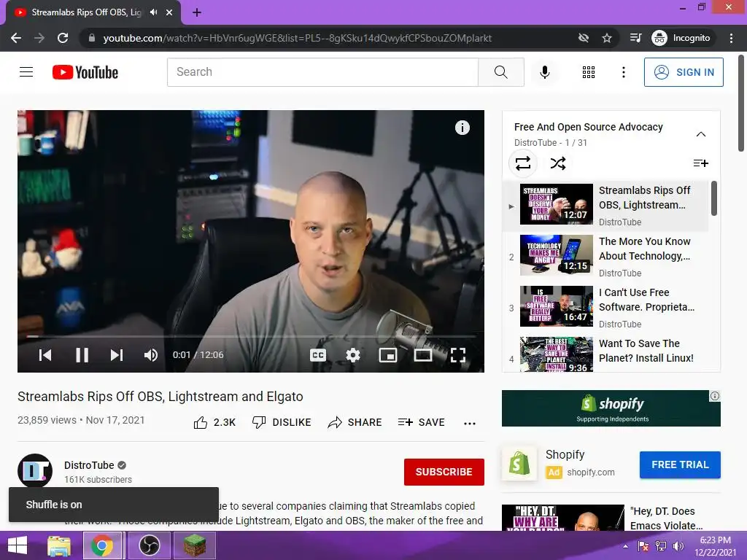Screen dimensions: 747x560
Task: Seek on the video progress bar
Action: pyautogui.click(x=251, y=336)
